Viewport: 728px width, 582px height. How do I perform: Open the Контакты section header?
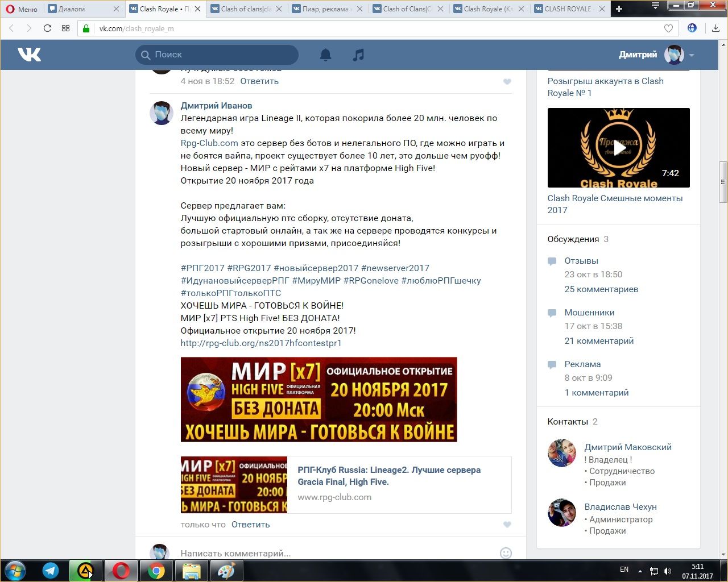point(572,422)
